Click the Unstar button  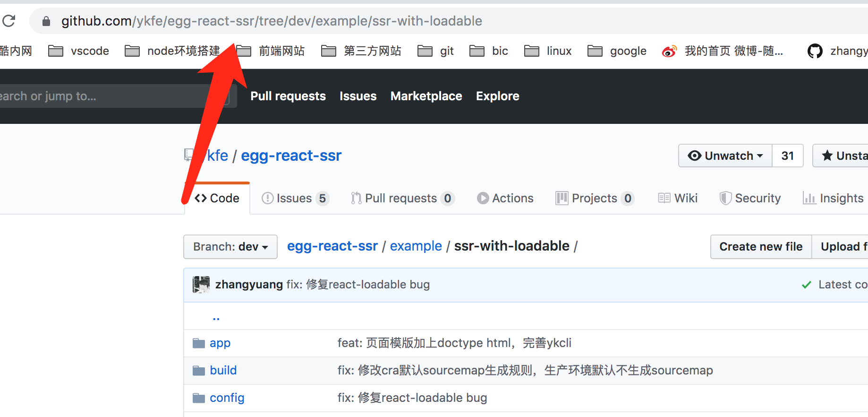click(841, 156)
